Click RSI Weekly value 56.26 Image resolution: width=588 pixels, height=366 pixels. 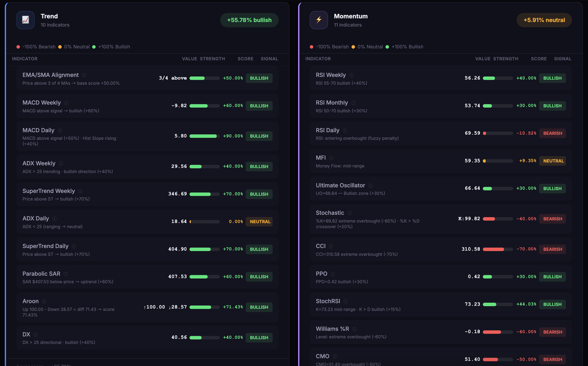point(472,78)
